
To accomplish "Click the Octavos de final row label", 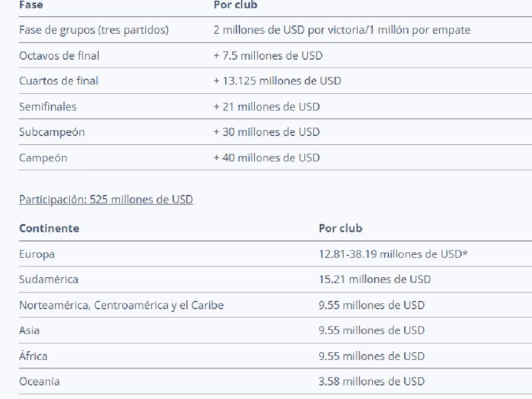I will [59, 55].
